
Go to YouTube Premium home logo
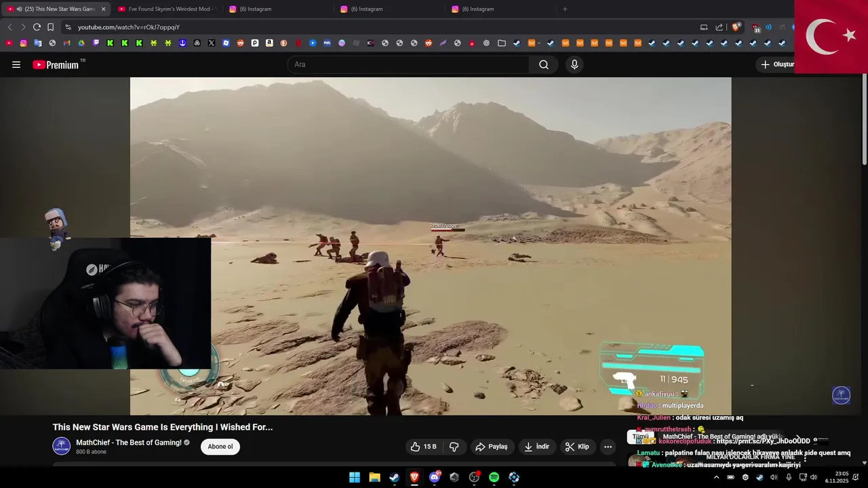(56, 64)
